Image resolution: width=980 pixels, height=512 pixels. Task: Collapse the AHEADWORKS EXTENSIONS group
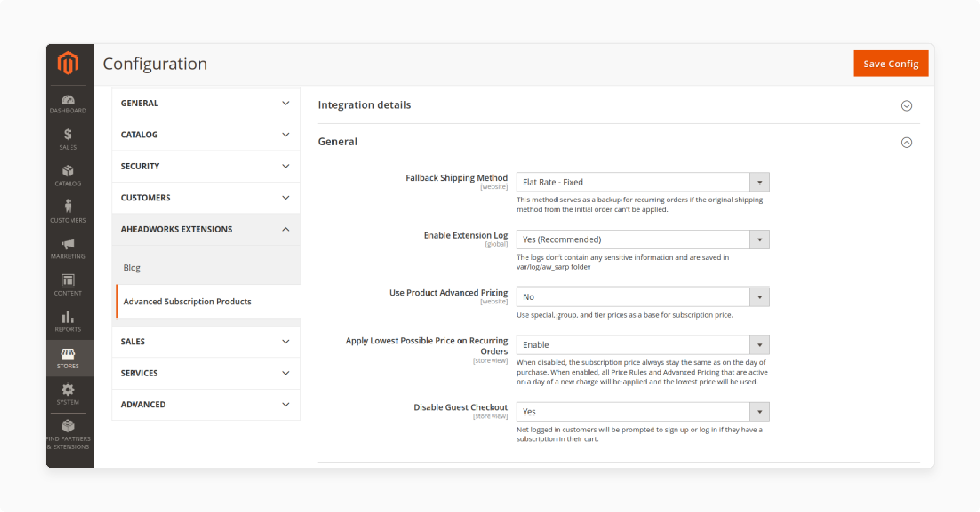tap(206, 229)
